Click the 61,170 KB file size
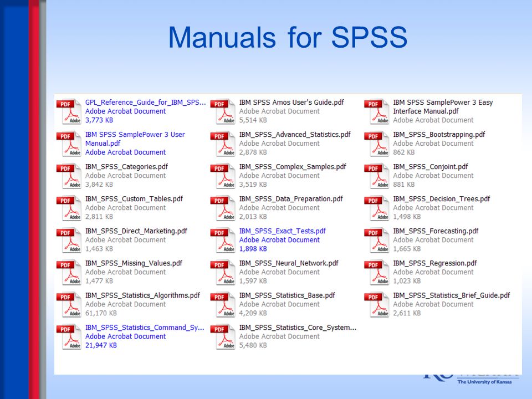The image size is (532, 399). pos(101,313)
